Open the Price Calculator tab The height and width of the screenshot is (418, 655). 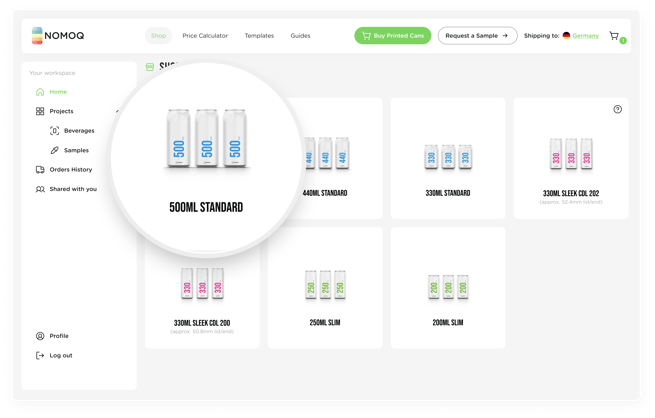coord(205,36)
